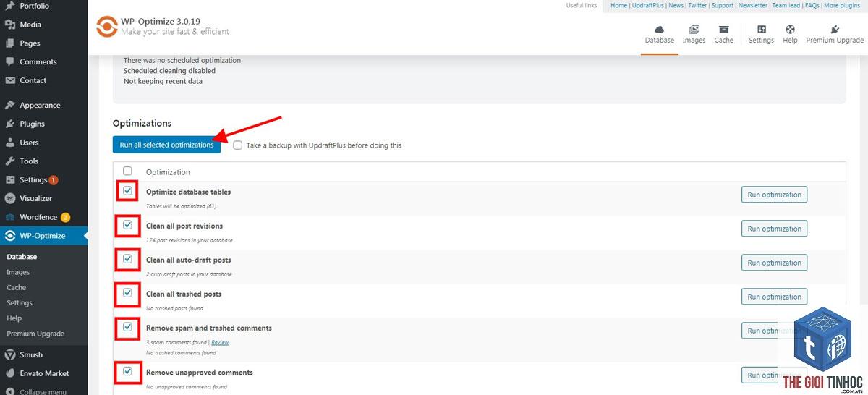Click the Visualizer icon in sidebar
Image resolution: width=868 pixels, height=395 pixels.
[x=10, y=198]
